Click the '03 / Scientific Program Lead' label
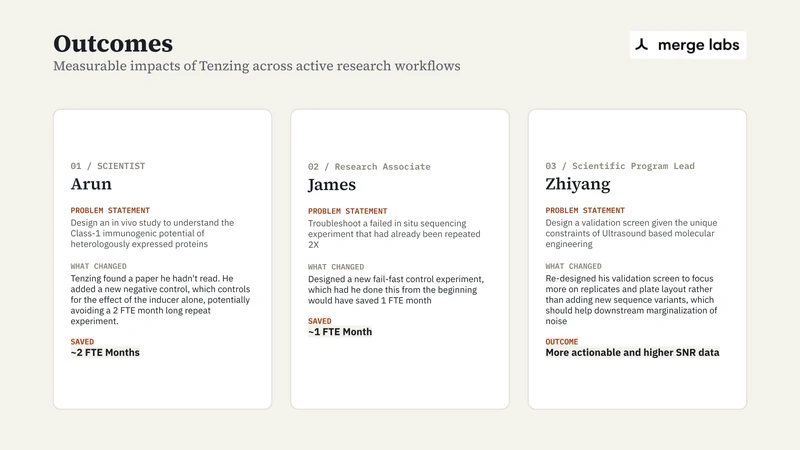 620,166
